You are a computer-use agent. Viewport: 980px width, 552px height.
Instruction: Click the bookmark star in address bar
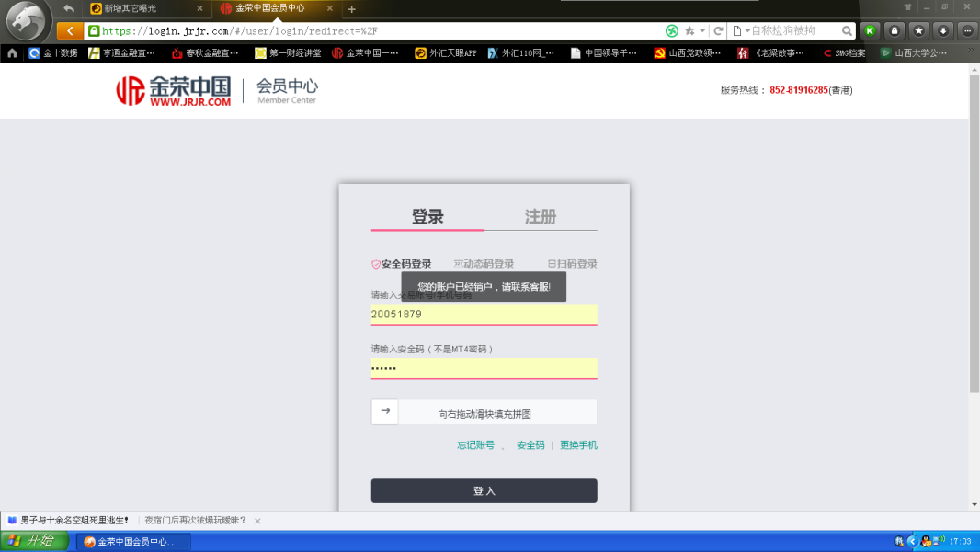[689, 30]
